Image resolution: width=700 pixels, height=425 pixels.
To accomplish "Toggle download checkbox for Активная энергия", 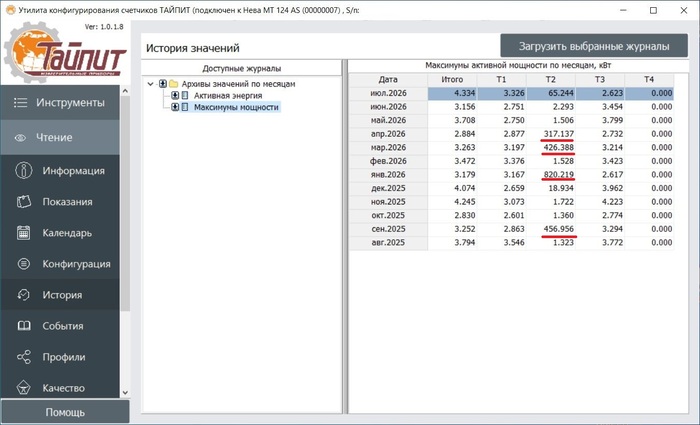I will click(x=175, y=96).
